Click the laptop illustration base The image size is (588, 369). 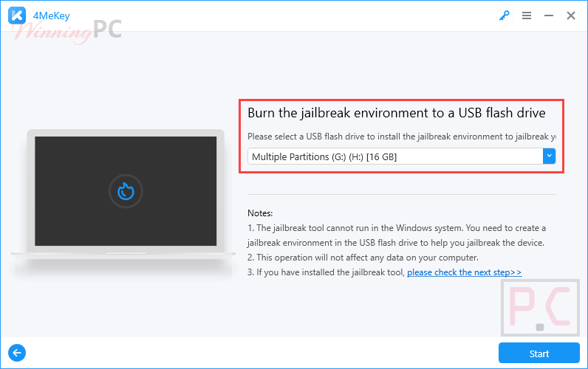coord(126,253)
